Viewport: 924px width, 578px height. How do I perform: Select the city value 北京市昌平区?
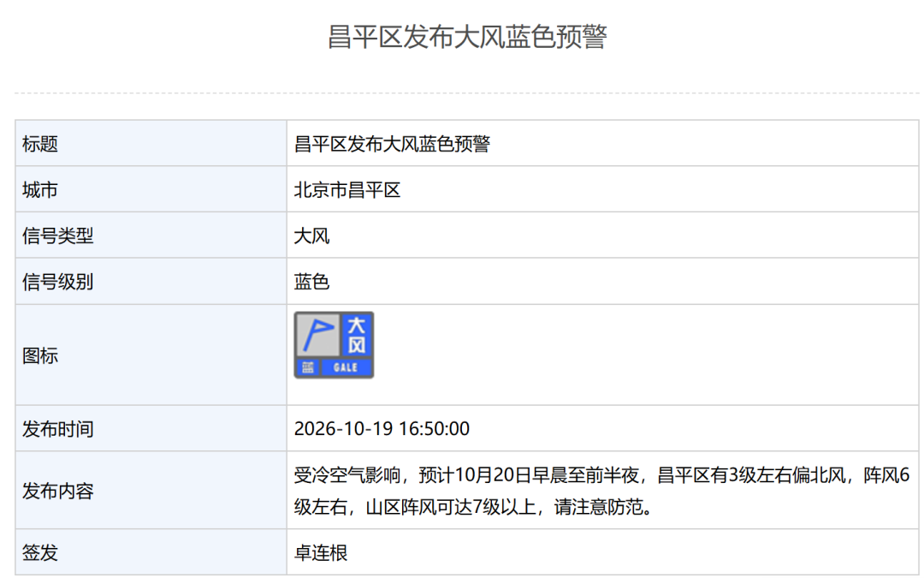click(347, 190)
